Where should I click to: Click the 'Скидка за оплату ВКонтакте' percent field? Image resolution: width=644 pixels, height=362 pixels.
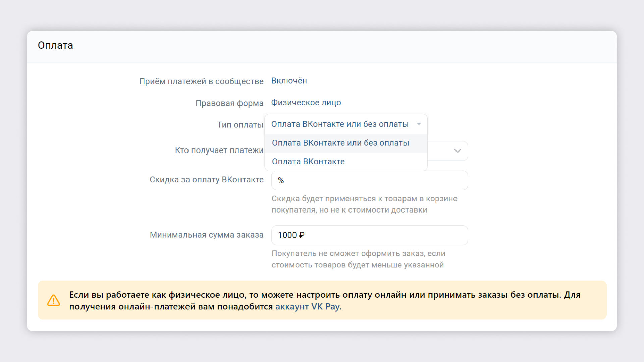coord(370,180)
